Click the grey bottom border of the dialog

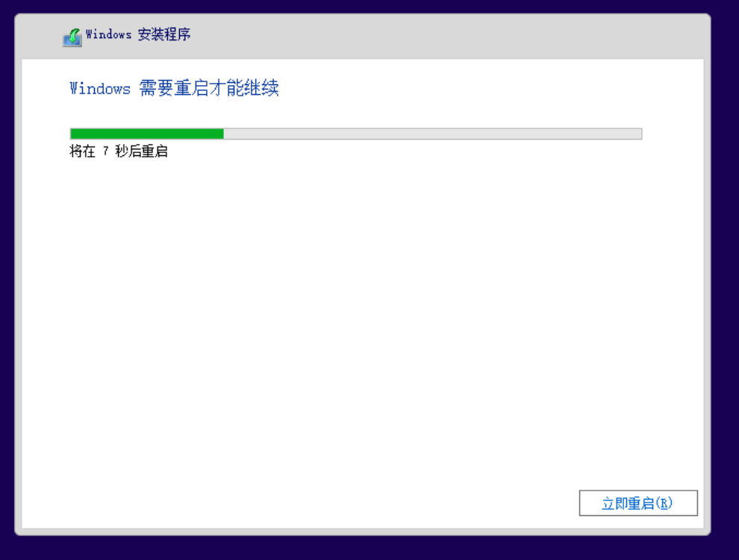pyautogui.click(x=363, y=532)
